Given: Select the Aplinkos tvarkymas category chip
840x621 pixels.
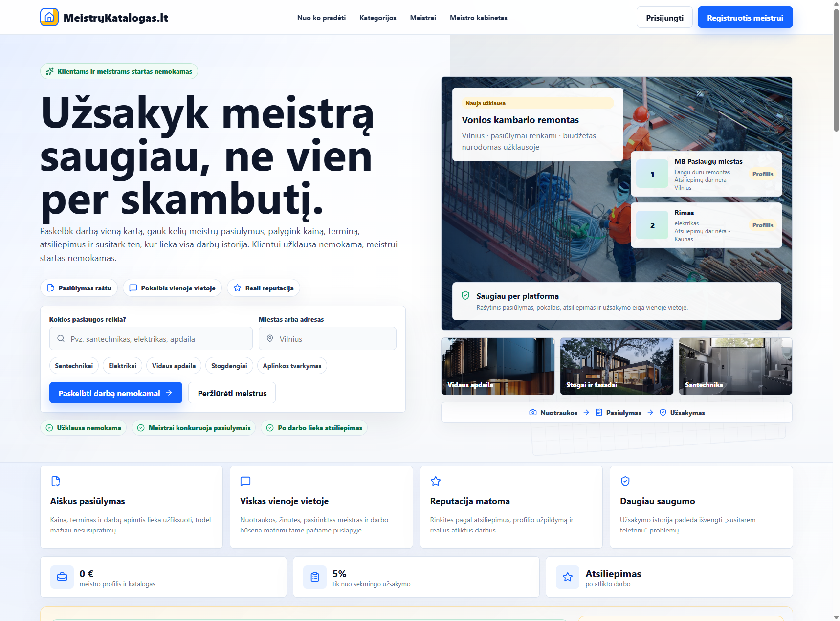Looking at the screenshot, I should (x=292, y=366).
